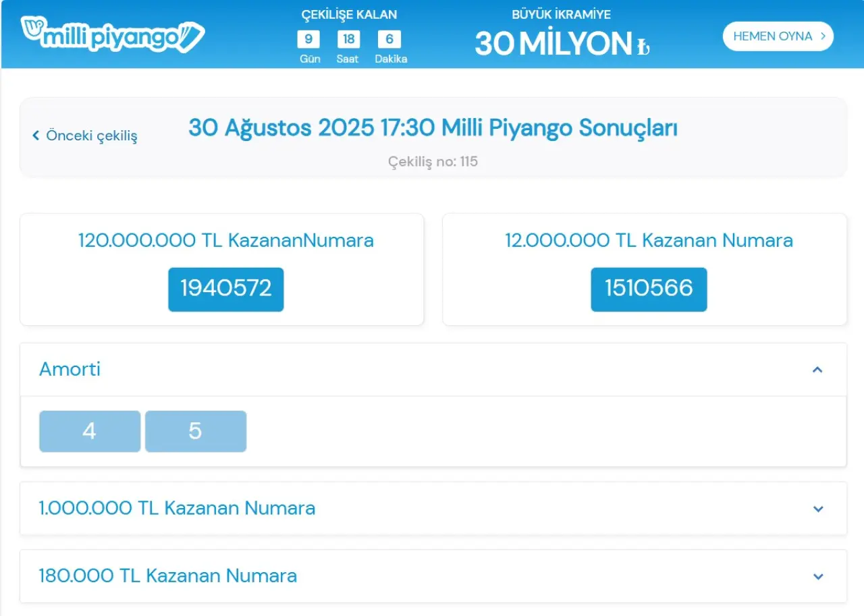Viewport: 864px width, 616px height.
Task: Click the Amorti number 4 box
Action: click(90, 431)
